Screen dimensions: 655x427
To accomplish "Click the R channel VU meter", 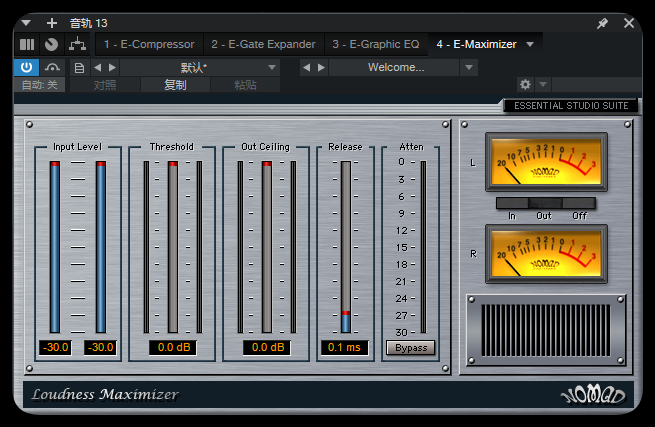I will pyautogui.click(x=546, y=254).
